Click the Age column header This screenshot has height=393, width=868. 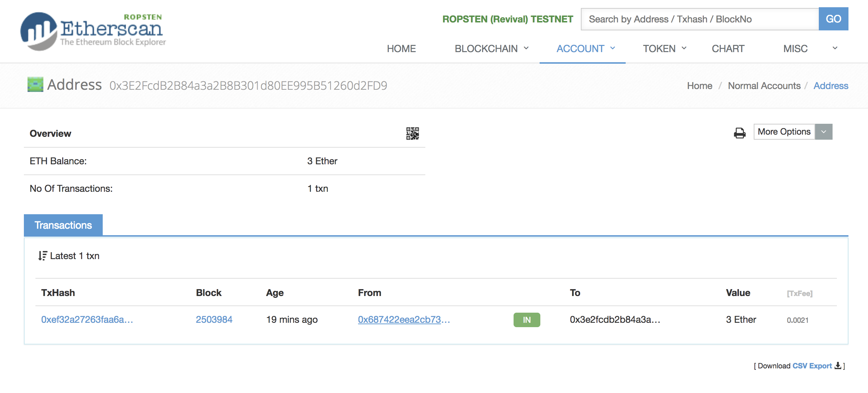pyautogui.click(x=275, y=293)
